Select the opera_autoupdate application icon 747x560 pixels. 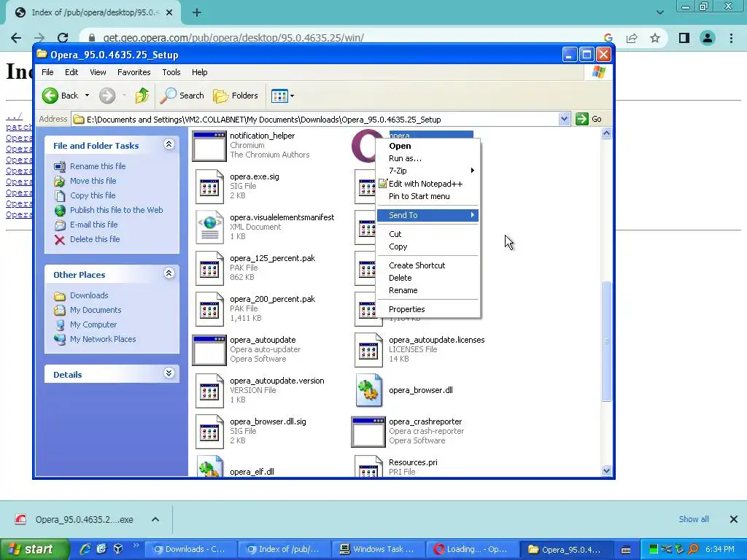pyautogui.click(x=209, y=350)
